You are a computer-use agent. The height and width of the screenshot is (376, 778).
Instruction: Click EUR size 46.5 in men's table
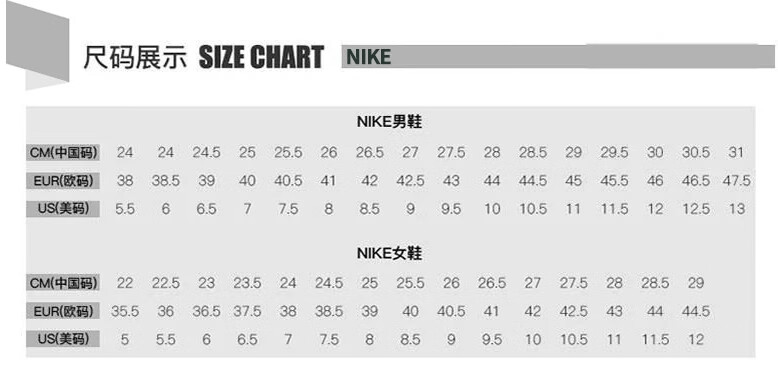click(x=696, y=181)
